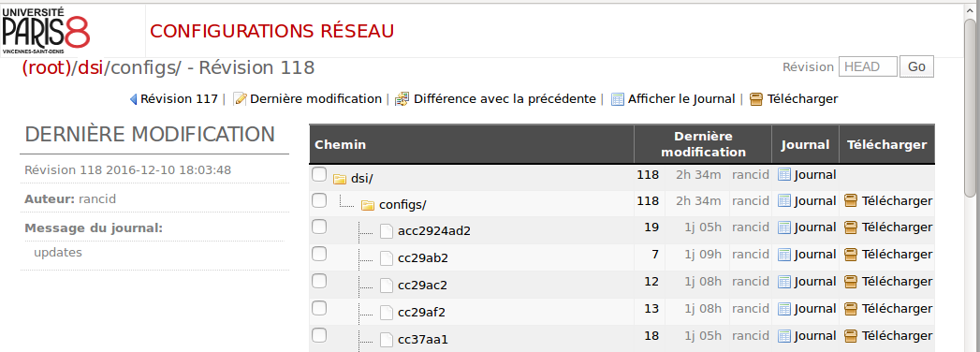Tick the checkbox for dsi/
This screenshot has height=352, width=980.
tap(319, 174)
